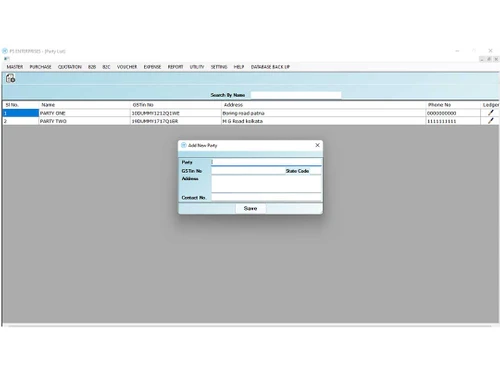The height and width of the screenshot is (375, 500).
Task: Click GSTin cell of PARTY ONE row
Action: click(x=175, y=113)
